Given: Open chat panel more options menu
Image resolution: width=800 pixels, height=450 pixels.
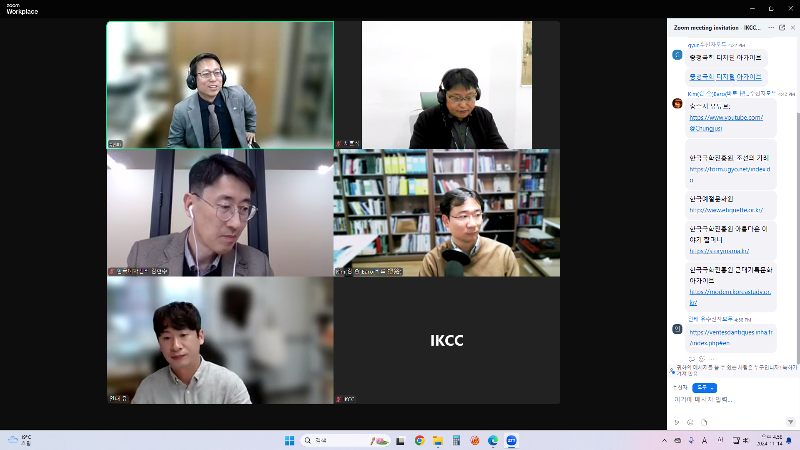Looking at the screenshot, I should pos(770,27).
